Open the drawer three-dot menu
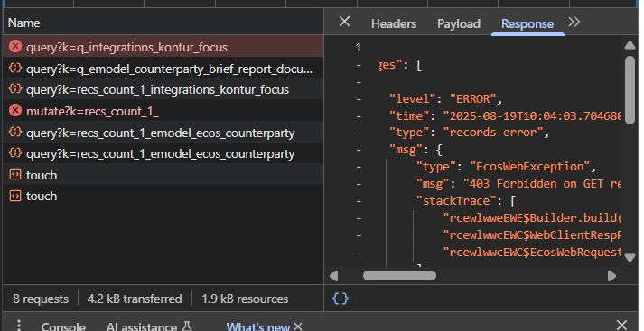The height and width of the screenshot is (331, 644). click(18, 325)
